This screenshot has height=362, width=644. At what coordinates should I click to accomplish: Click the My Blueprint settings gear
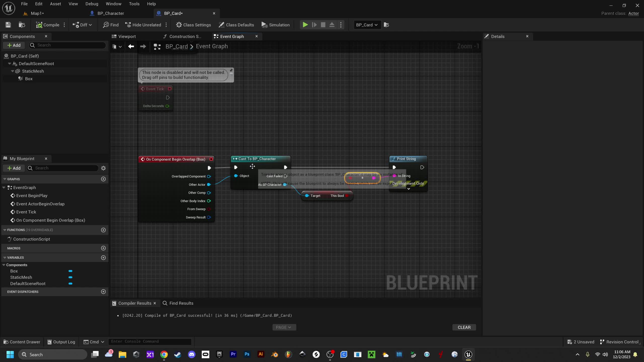click(x=103, y=168)
